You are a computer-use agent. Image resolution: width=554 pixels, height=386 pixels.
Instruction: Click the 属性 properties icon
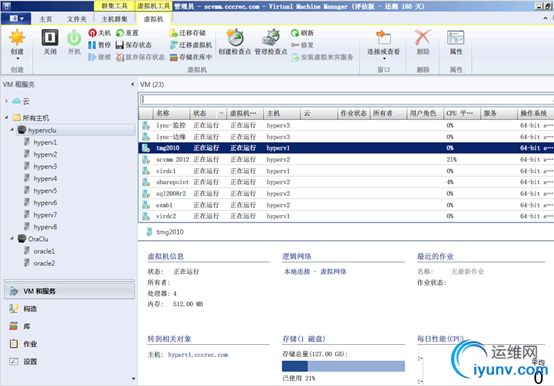456,38
